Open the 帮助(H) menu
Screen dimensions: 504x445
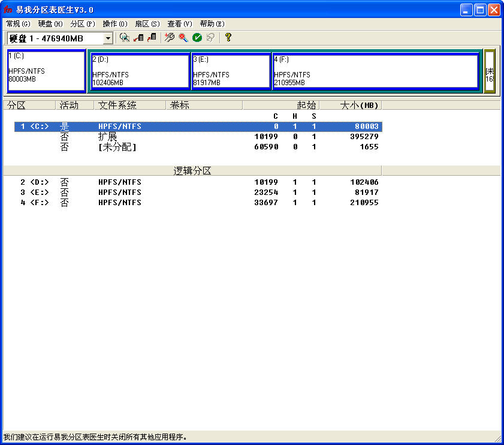pyautogui.click(x=212, y=24)
